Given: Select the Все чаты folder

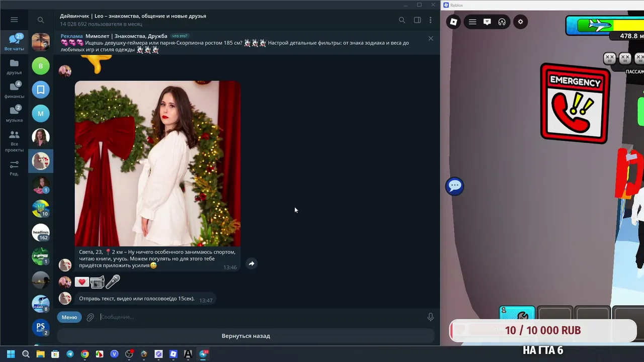Looking at the screenshot, I should click(x=14, y=42).
